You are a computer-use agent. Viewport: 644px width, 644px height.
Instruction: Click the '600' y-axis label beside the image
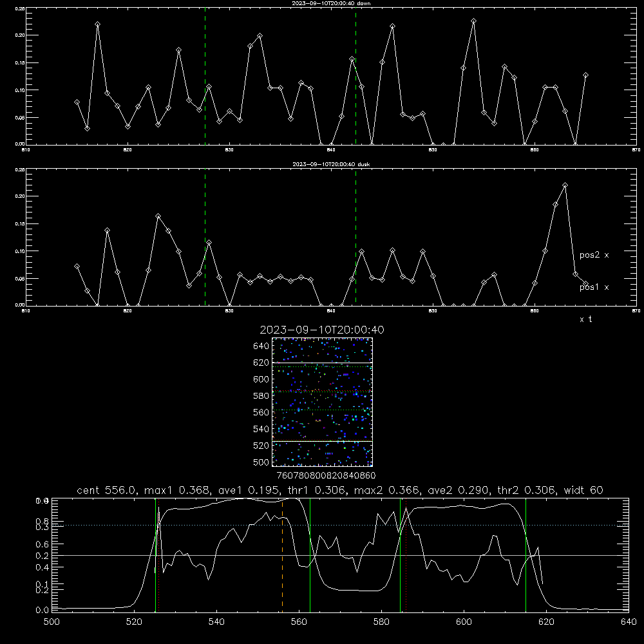pos(261,379)
